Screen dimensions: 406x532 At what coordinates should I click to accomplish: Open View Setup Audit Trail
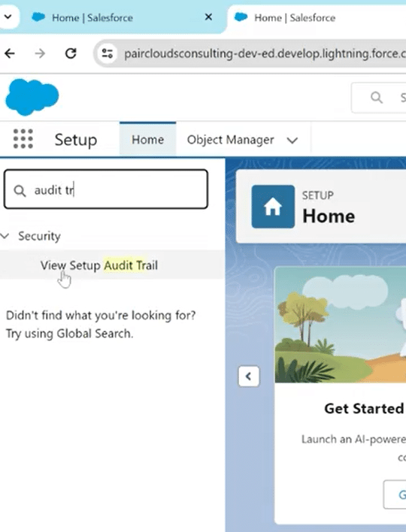pos(99,265)
